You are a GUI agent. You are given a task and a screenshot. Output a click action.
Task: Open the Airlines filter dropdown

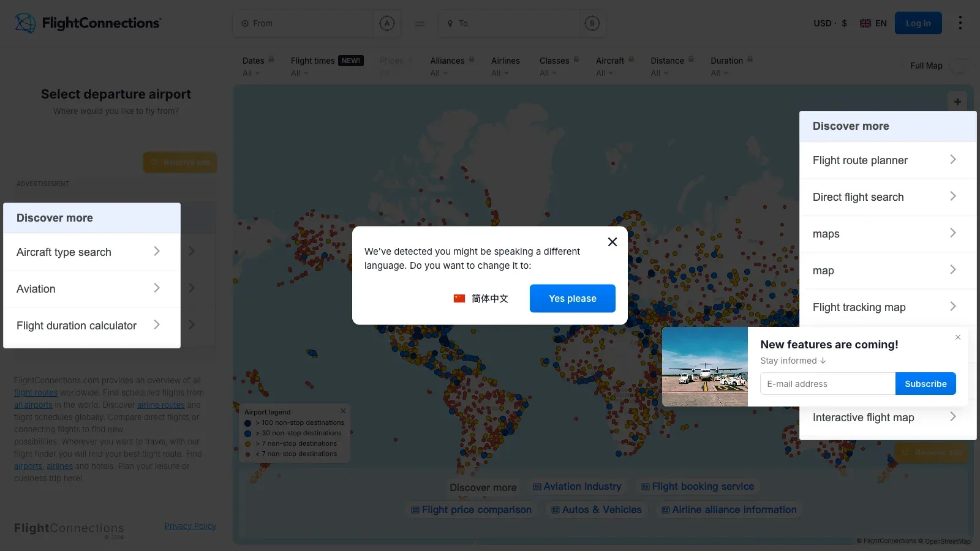pyautogui.click(x=500, y=73)
